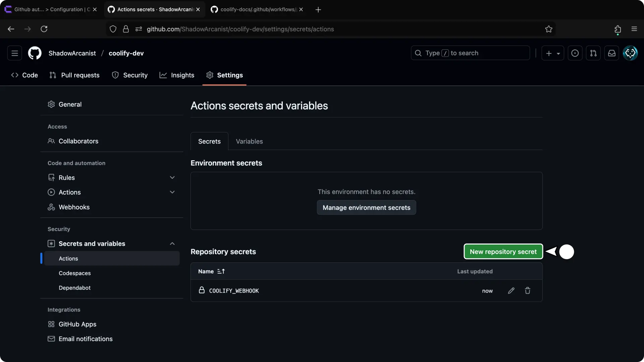
Task: Open Webhooks settings in the sidebar
Action: [74, 207]
